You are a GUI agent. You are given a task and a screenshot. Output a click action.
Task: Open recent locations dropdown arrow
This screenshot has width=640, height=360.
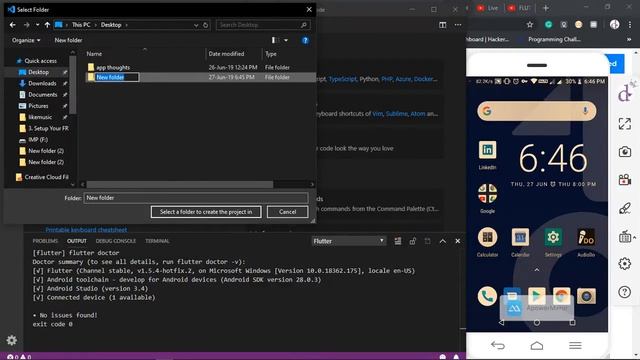(x=37, y=25)
